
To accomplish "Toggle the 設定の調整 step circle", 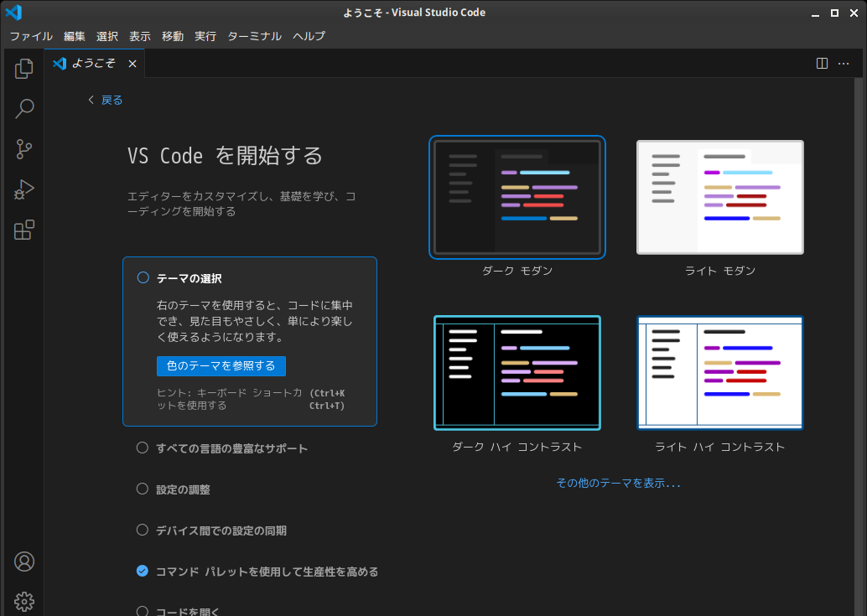I will click(143, 489).
